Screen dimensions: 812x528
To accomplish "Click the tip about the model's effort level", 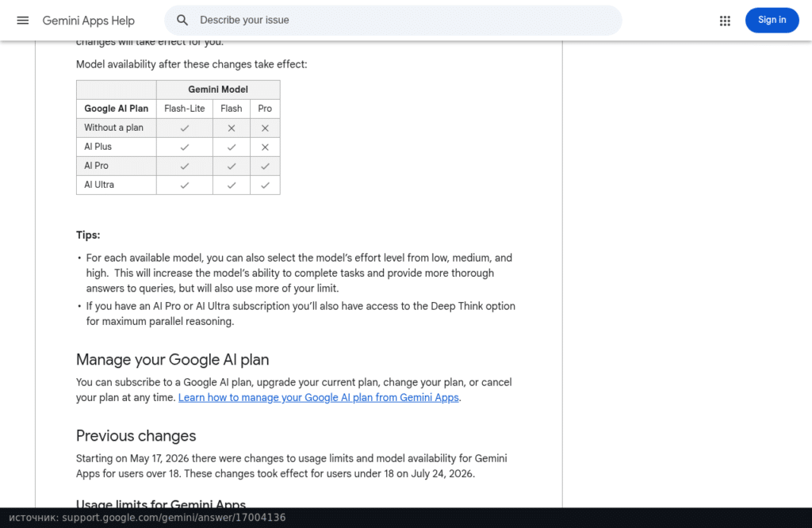I will pyautogui.click(x=299, y=274).
